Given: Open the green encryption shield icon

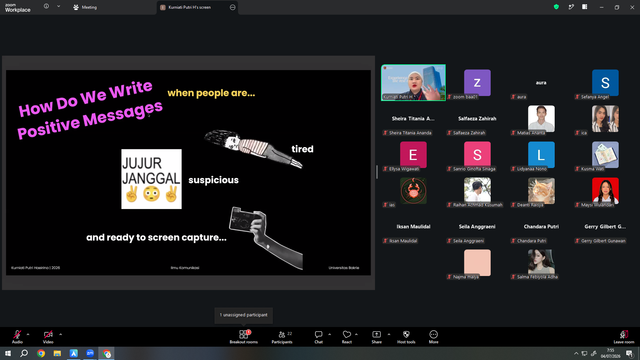Looking at the screenshot, I should 556,7.
